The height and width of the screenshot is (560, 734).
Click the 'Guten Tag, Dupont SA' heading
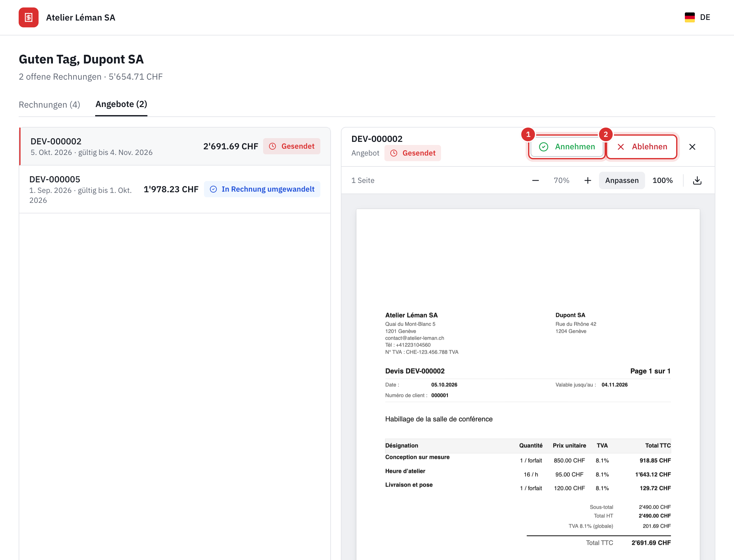(x=81, y=59)
